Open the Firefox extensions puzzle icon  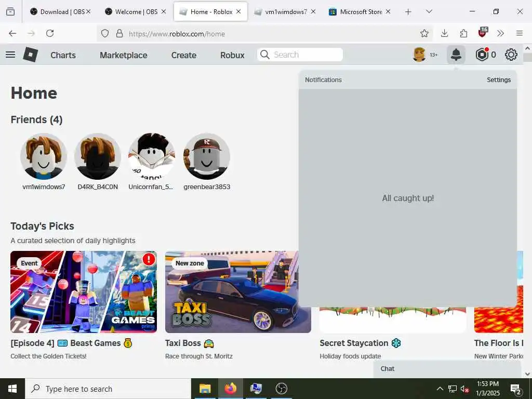[x=463, y=33]
